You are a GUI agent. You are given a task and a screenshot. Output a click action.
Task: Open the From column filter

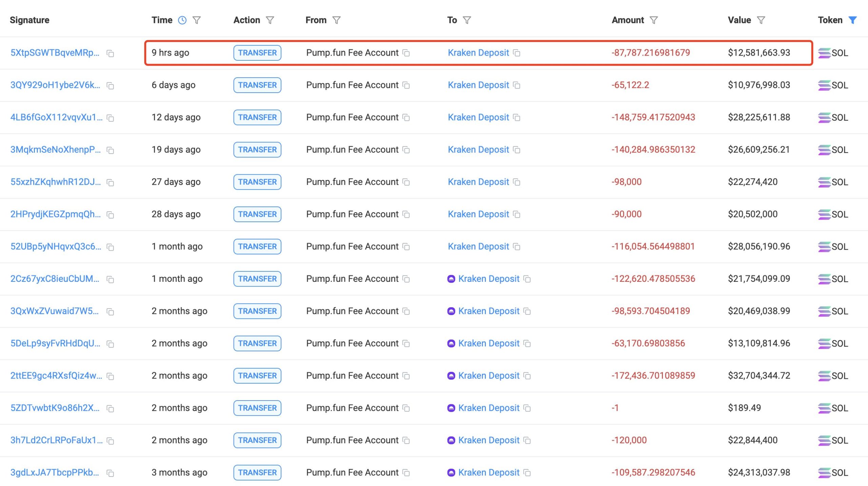(336, 20)
